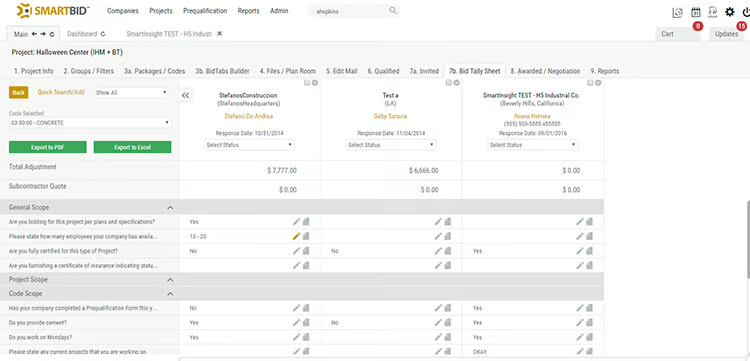This screenshot has width=750, height=361.
Task: Check the Test a column checkbox
Action: click(x=449, y=83)
